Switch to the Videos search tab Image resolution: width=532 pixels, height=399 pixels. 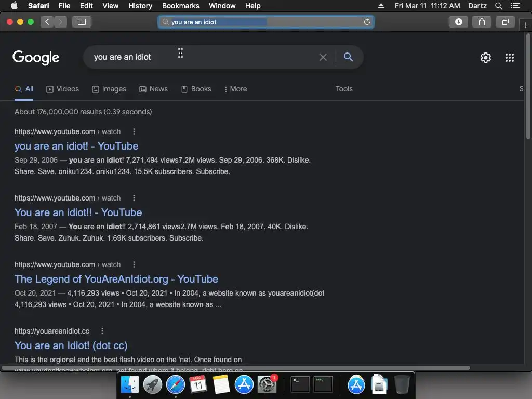[63, 89]
